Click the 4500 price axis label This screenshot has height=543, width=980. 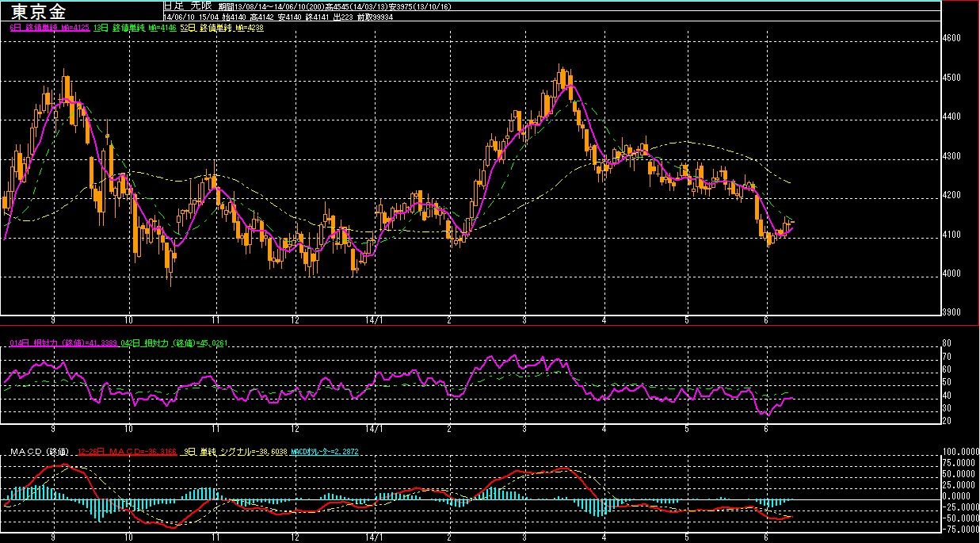[951, 78]
